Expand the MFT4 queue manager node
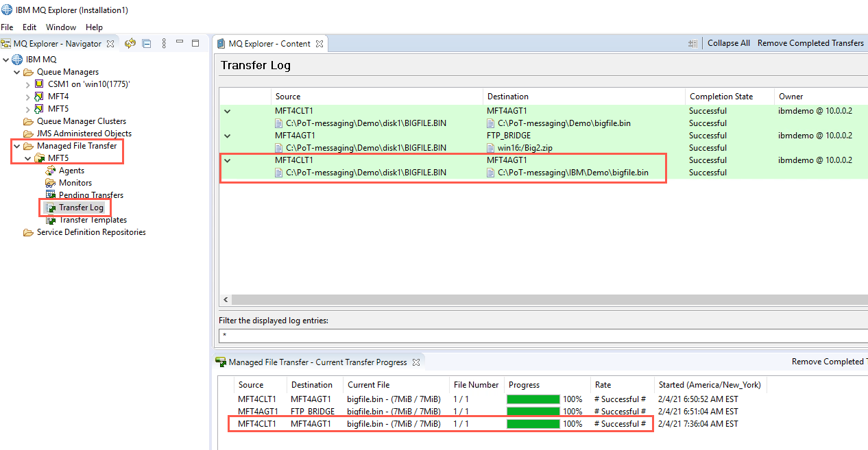 click(28, 97)
